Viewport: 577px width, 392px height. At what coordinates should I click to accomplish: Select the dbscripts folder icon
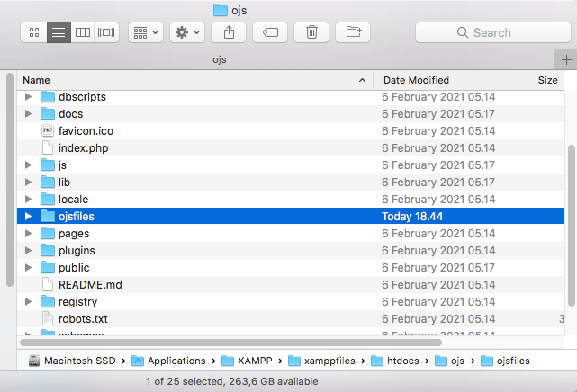pos(48,96)
